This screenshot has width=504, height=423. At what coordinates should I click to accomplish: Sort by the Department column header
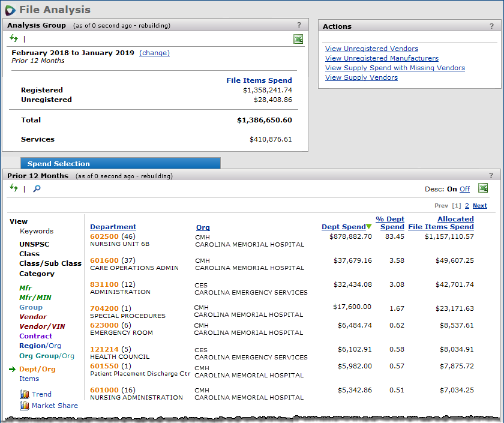pyautogui.click(x=113, y=227)
